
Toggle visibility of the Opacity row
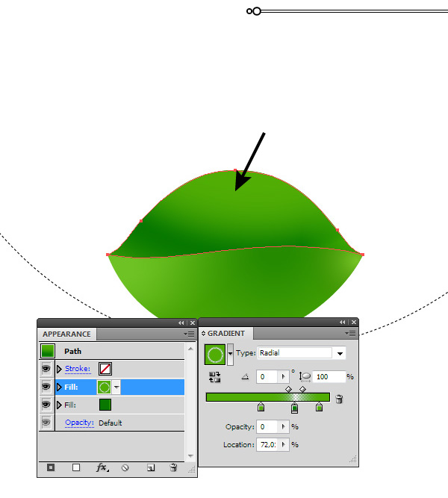tap(46, 423)
